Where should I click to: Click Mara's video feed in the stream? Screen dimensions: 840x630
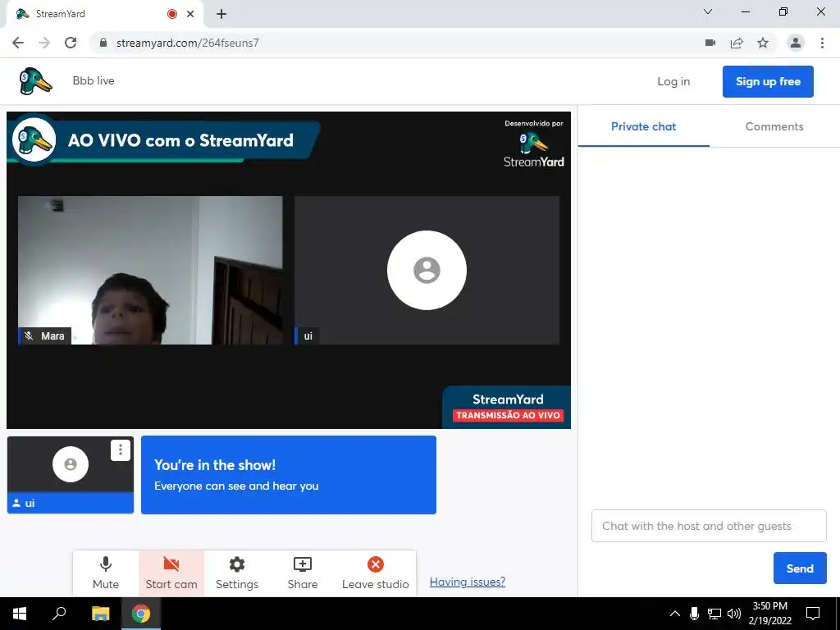(x=150, y=270)
